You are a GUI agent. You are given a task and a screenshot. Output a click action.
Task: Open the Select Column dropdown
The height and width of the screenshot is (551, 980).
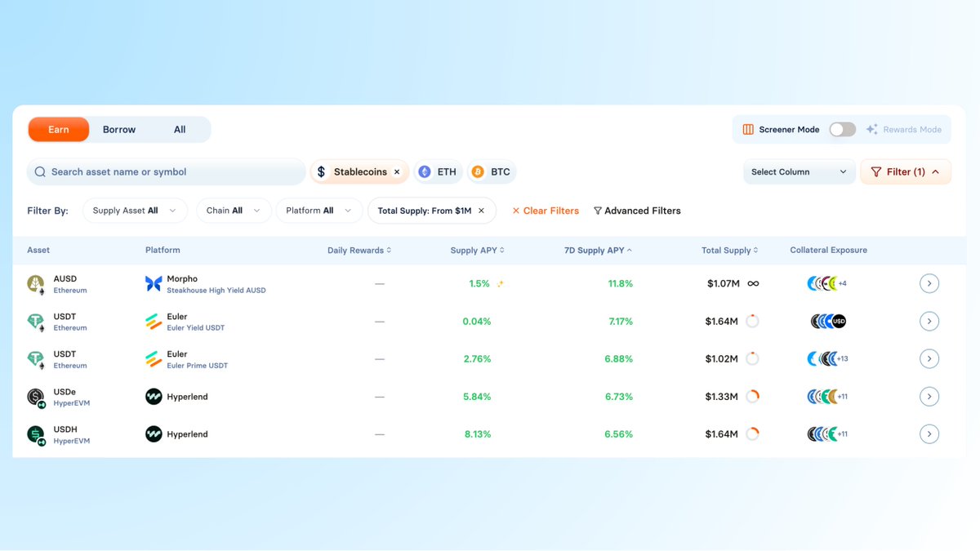(799, 172)
